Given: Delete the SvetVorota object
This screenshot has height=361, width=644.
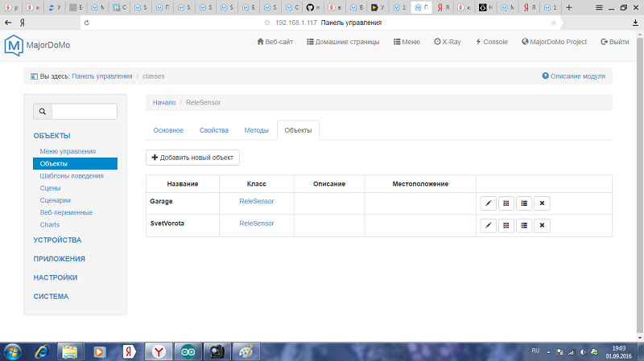Looking at the screenshot, I should pos(542,225).
